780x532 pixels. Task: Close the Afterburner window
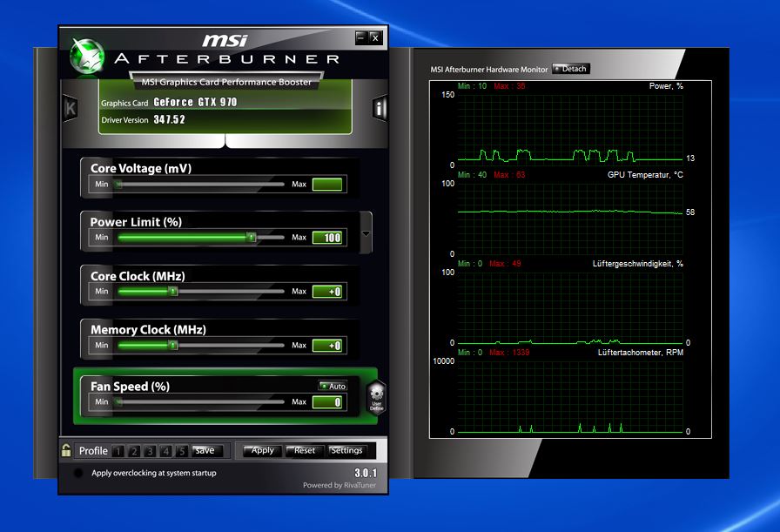click(375, 37)
